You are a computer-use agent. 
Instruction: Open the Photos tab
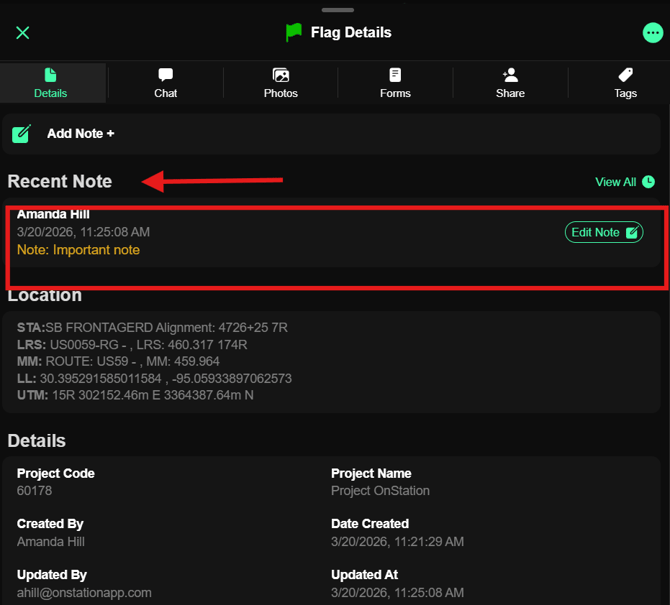point(281,83)
